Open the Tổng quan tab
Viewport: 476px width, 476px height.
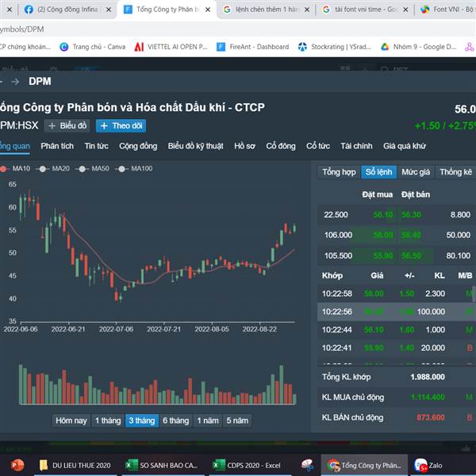15,146
